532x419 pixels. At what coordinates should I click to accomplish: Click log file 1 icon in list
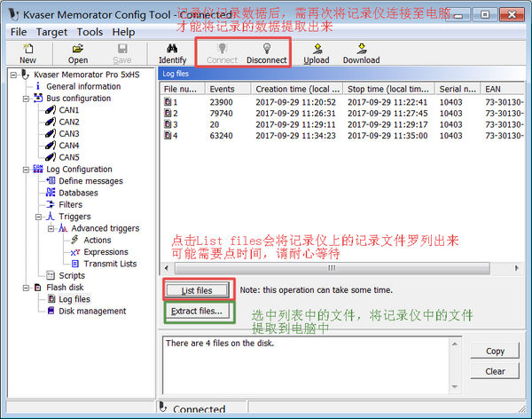point(168,102)
